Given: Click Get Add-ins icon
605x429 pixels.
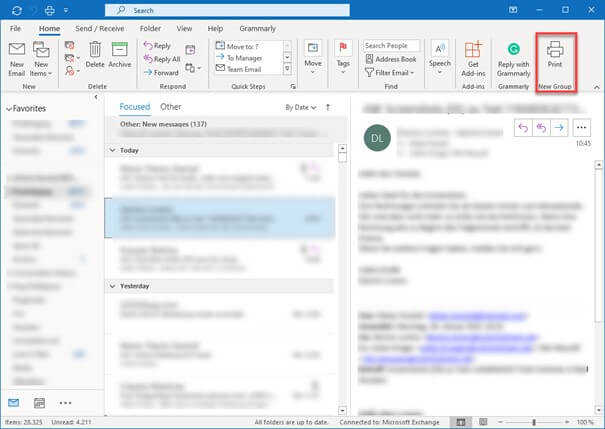Looking at the screenshot, I should 473,59.
